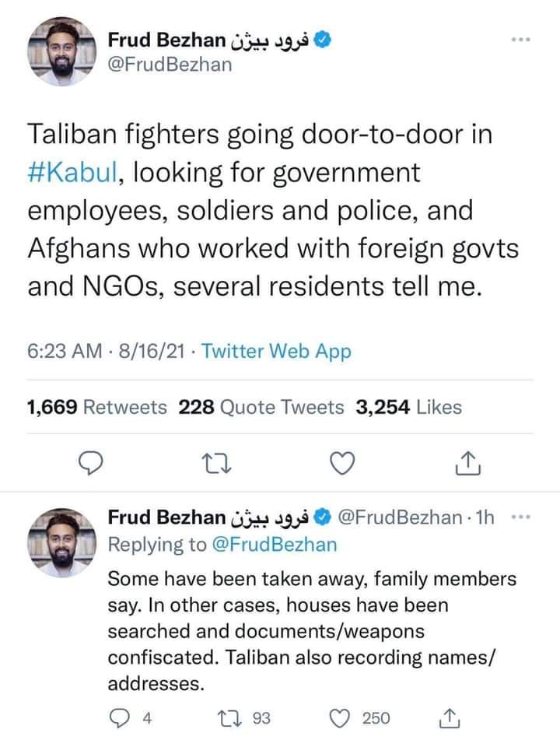This screenshot has height=747, width=560.
Task: Click reply icon on the follow-up tweet
Action: click(117, 718)
